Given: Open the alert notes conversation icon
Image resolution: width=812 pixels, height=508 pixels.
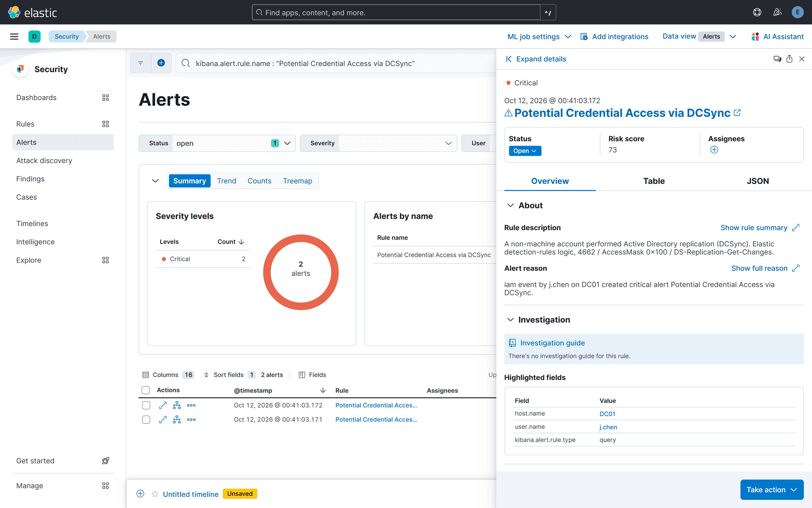Looking at the screenshot, I should click(777, 59).
